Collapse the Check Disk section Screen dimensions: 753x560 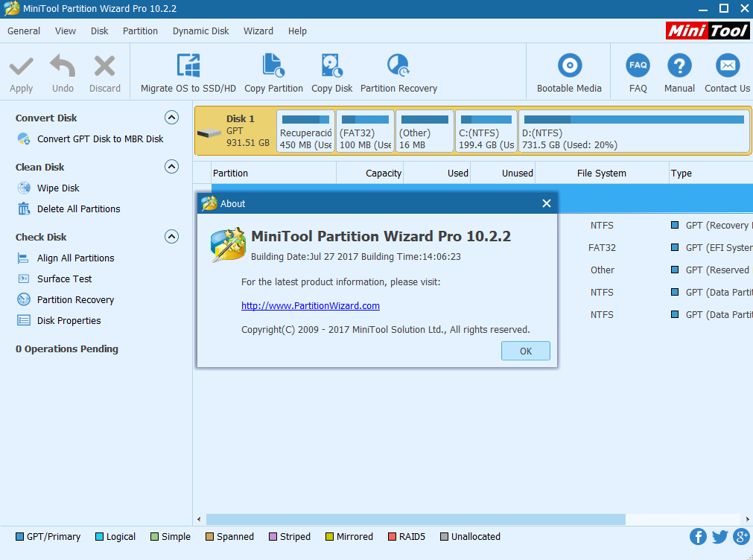171,237
